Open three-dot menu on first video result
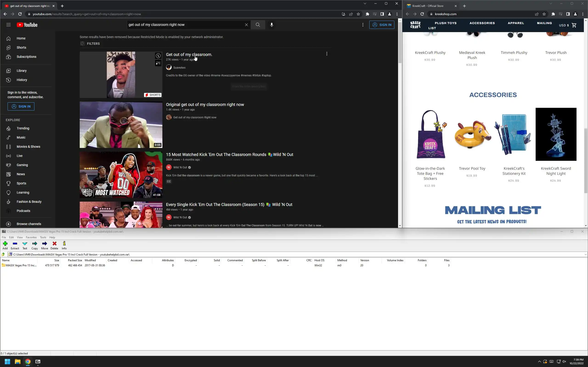 tap(327, 54)
